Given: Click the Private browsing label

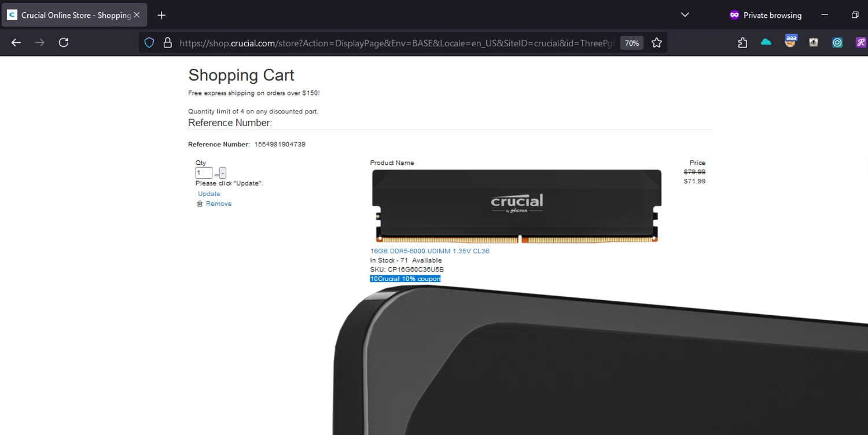Looking at the screenshot, I should coord(773,15).
